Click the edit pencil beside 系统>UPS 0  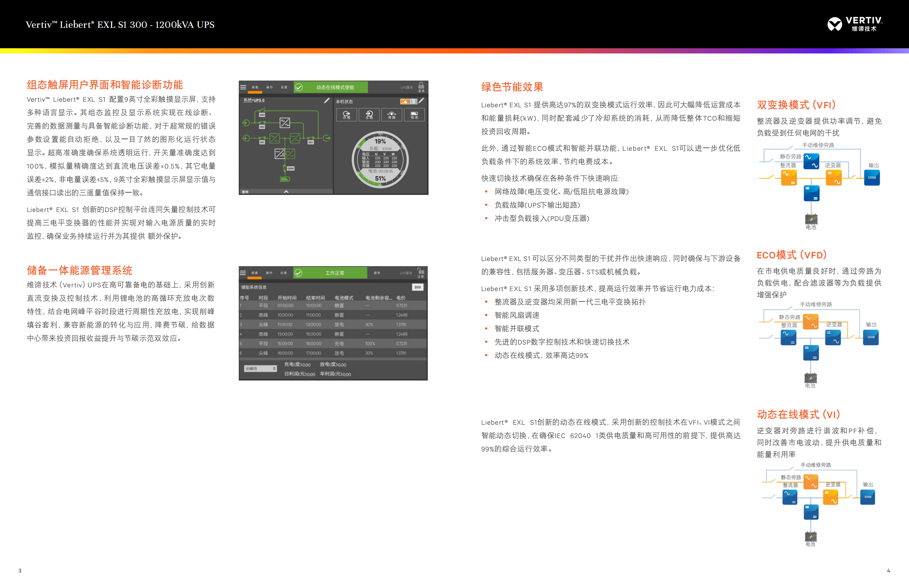click(326, 101)
